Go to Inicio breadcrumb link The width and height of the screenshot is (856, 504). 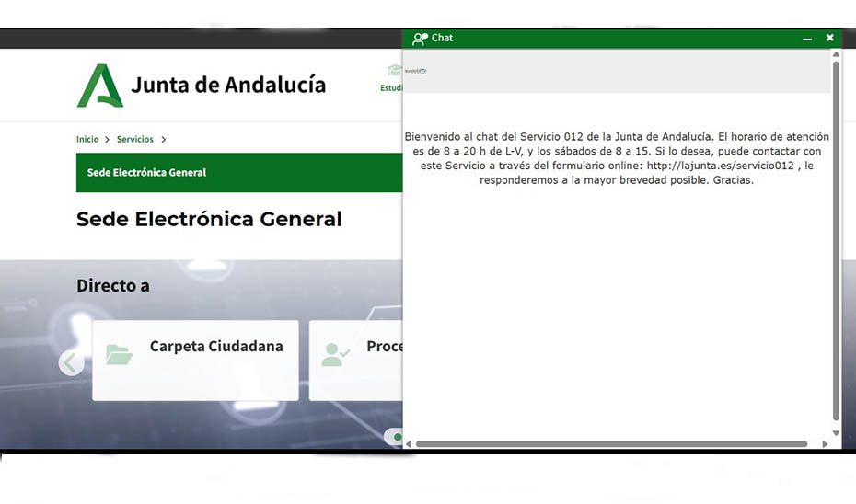pos(87,140)
